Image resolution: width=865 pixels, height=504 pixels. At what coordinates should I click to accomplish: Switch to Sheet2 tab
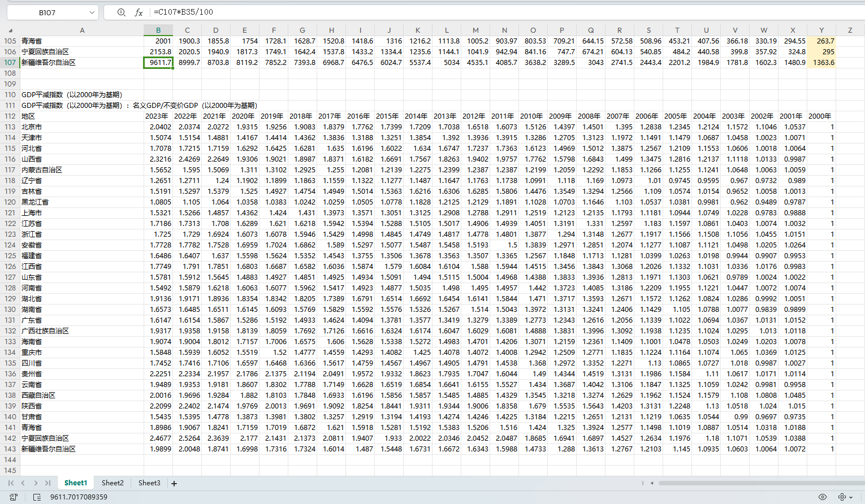113,483
